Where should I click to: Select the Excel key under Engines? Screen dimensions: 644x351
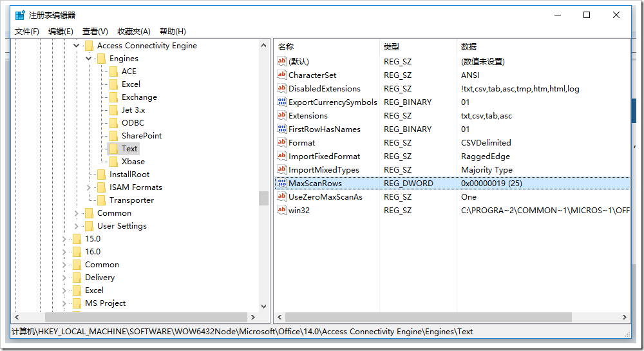[x=131, y=84]
